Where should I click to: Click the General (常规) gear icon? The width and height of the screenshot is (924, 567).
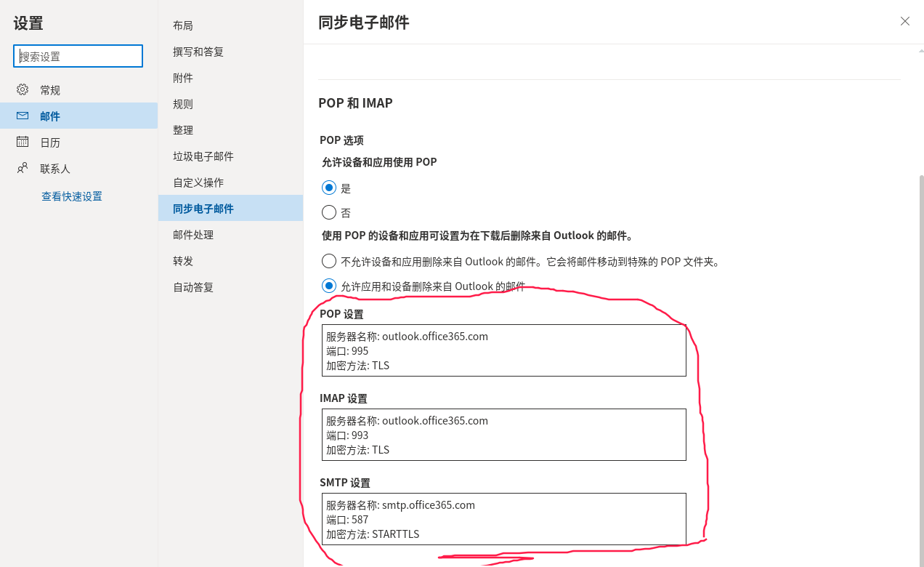point(23,89)
